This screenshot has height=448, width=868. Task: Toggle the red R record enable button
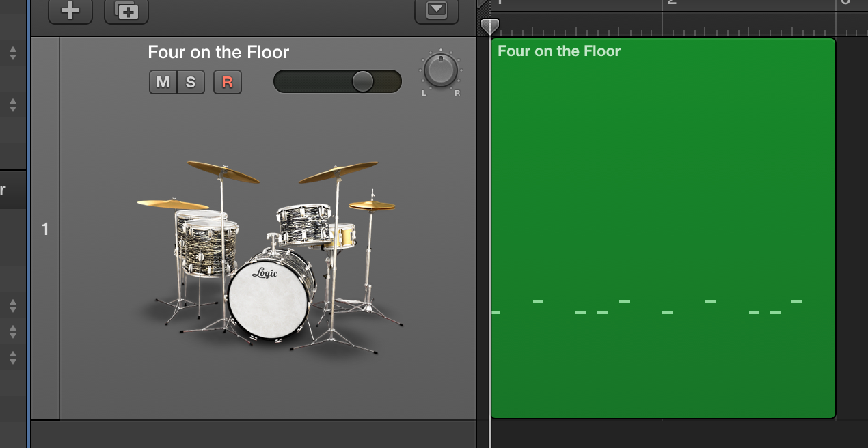coord(228,83)
